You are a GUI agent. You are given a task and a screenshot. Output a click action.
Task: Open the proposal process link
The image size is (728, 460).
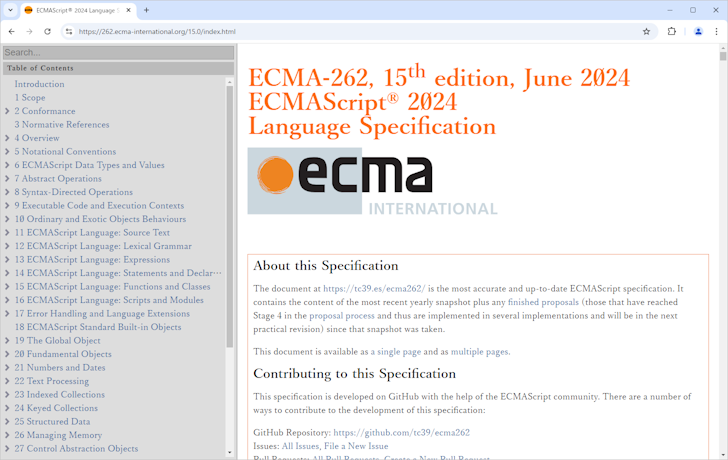342,316
